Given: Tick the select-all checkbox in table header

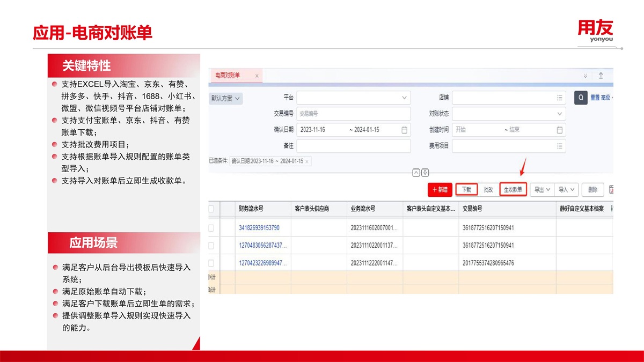Looking at the screenshot, I should click(210, 209).
